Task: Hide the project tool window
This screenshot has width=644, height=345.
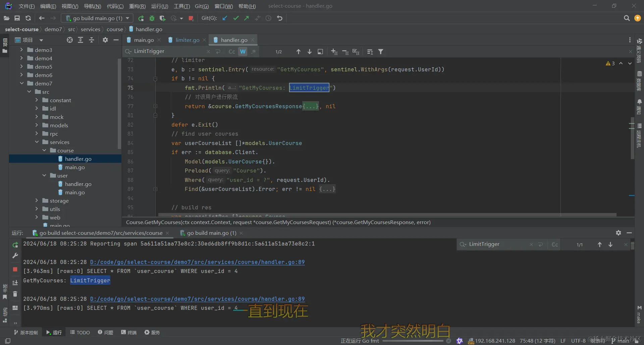Action: pos(116,40)
